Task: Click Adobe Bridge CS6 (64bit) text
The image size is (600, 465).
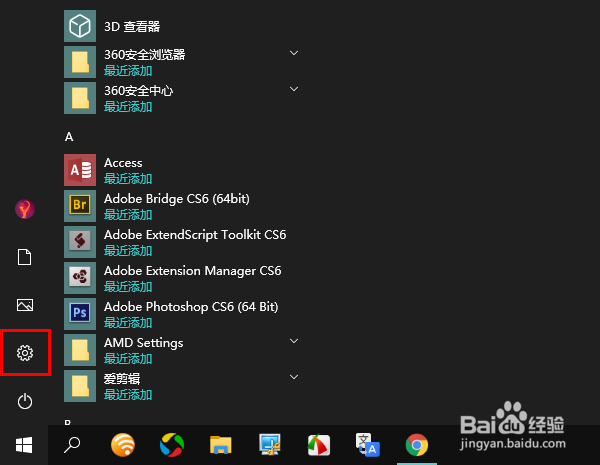Action: click(x=177, y=199)
